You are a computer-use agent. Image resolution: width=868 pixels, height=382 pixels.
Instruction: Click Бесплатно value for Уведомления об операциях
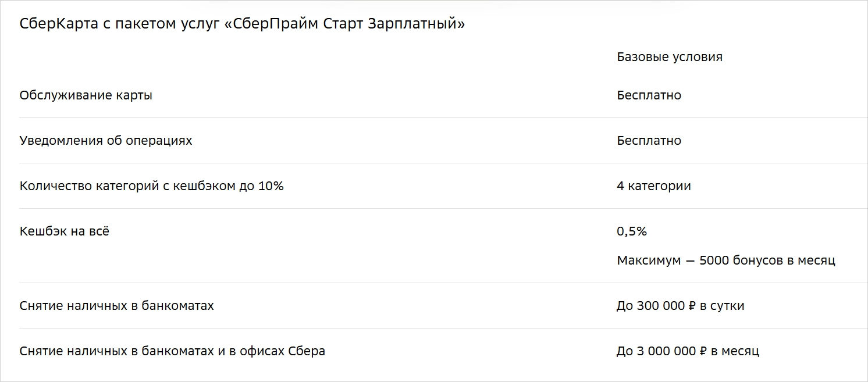coord(649,141)
